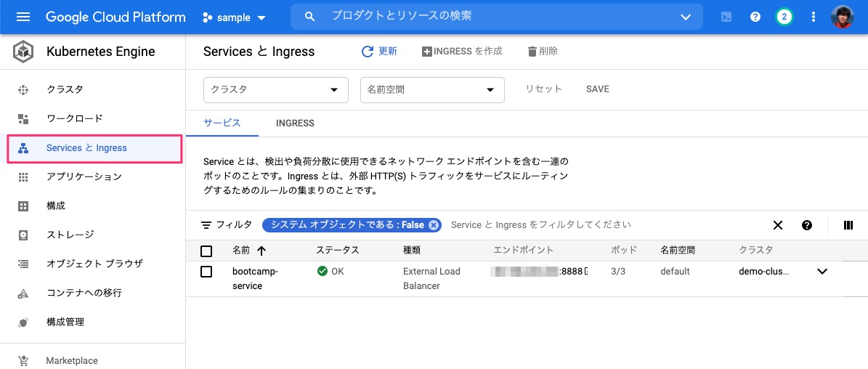Click the ステータス column header
Viewport: 868px width, 369px height.
[x=338, y=250]
